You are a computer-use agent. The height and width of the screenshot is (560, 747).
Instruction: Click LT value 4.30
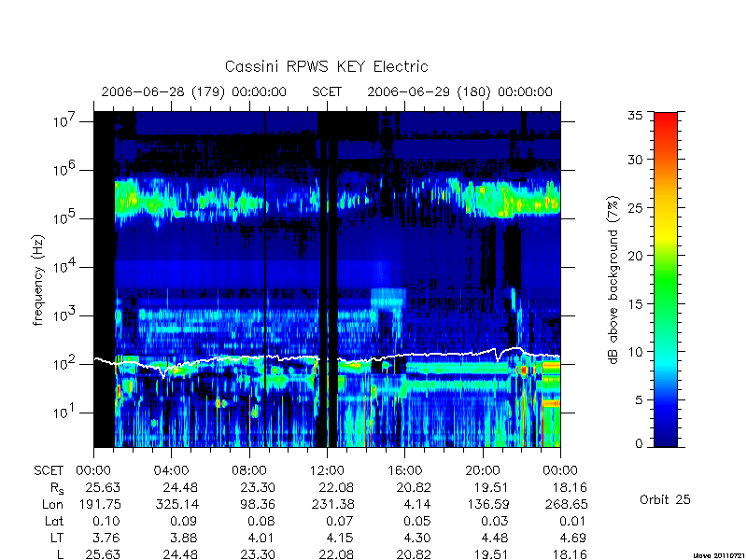(x=417, y=539)
